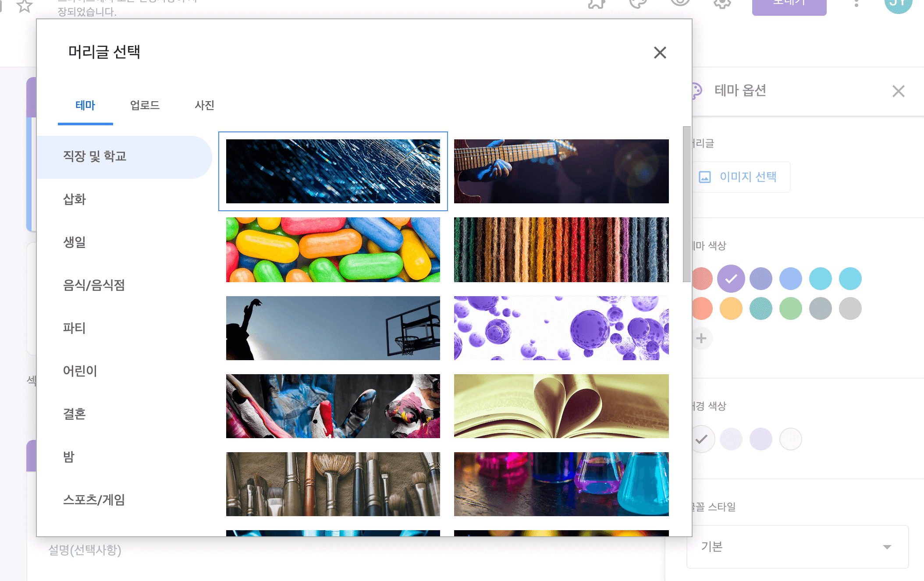Add custom theme color with plus icon
The width and height of the screenshot is (924, 581).
click(x=701, y=338)
